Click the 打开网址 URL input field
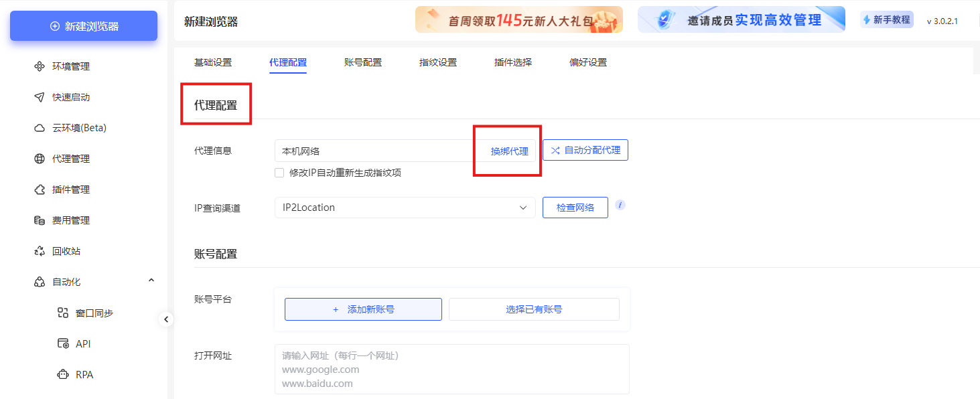Viewport: 980px width, 399px height. pos(451,368)
